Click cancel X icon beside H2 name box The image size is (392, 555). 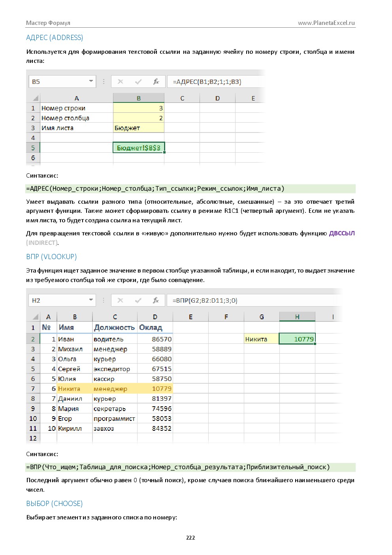coord(121,300)
